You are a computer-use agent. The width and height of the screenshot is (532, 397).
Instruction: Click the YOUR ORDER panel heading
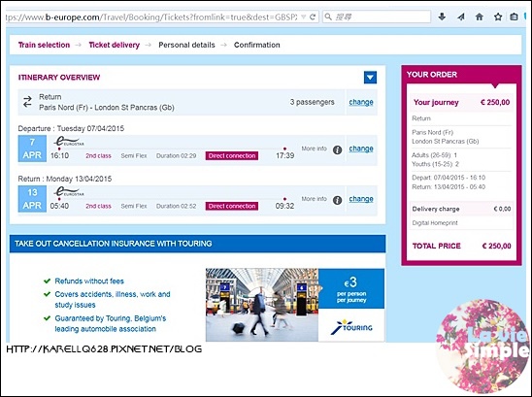432,75
